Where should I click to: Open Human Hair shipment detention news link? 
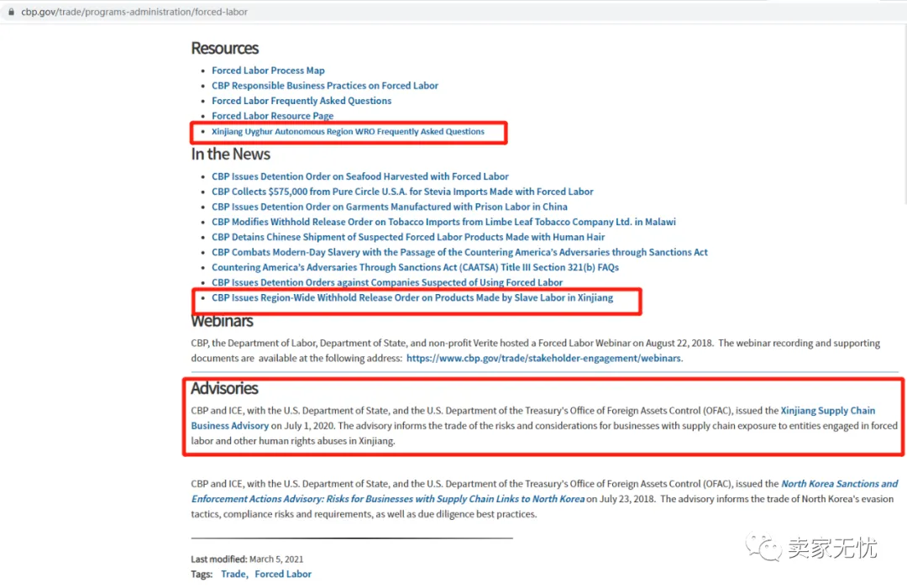click(x=408, y=236)
